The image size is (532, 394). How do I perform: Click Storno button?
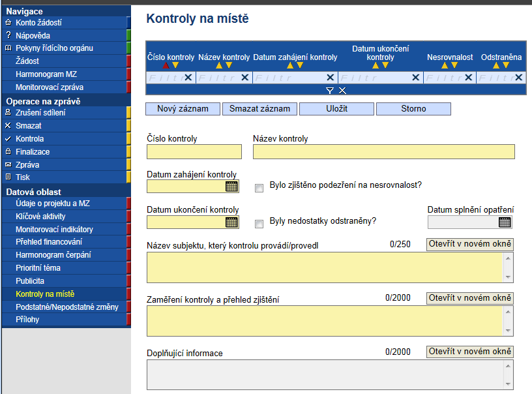[413, 109]
